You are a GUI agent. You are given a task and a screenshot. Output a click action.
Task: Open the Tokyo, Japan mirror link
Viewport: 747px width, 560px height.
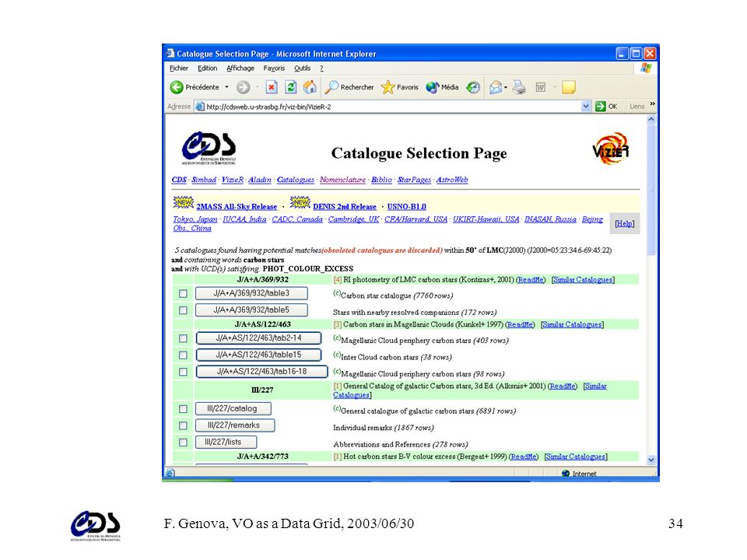coord(195,219)
